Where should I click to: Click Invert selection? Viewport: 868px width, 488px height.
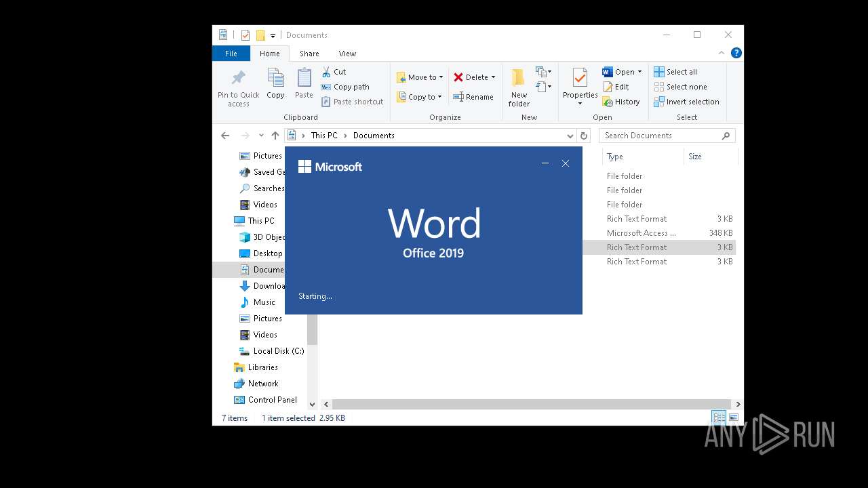pyautogui.click(x=686, y=102)
